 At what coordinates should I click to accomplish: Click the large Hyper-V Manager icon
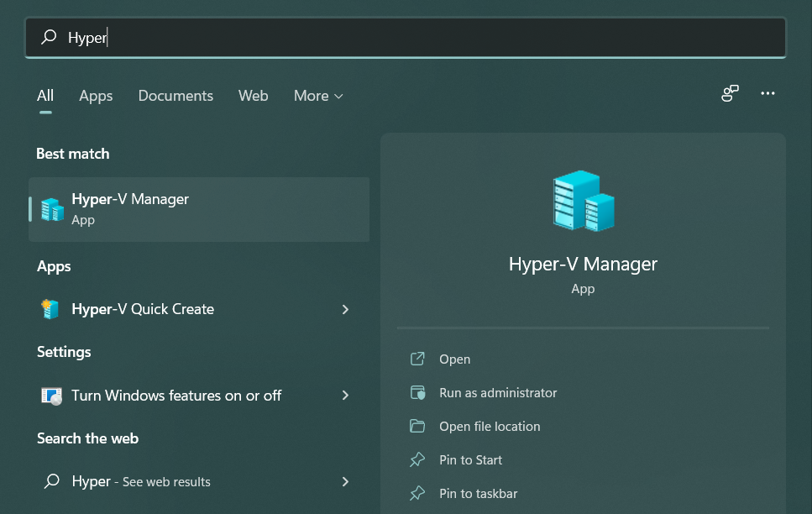[x=583, y=201]
